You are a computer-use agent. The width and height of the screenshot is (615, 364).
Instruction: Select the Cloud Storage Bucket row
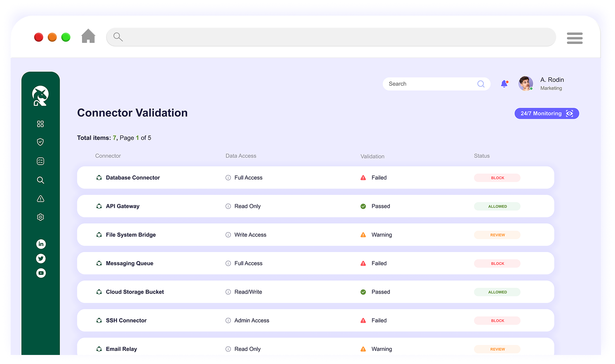(x=315, y=292)
